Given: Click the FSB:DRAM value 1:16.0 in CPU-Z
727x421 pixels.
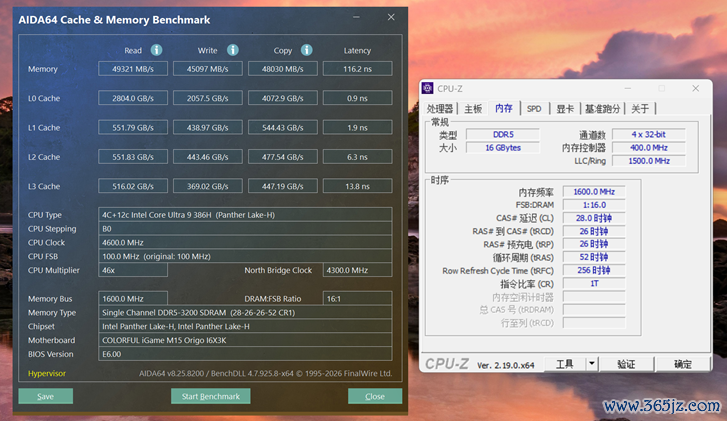Looking at the screenshot, I should click(x=594, y=204).
